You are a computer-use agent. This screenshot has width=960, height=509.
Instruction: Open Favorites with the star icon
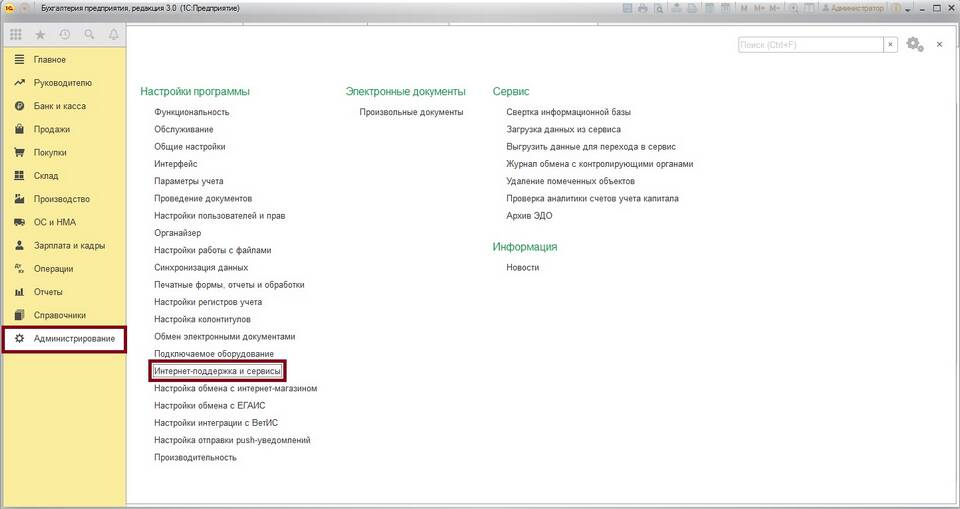point(41,35)
